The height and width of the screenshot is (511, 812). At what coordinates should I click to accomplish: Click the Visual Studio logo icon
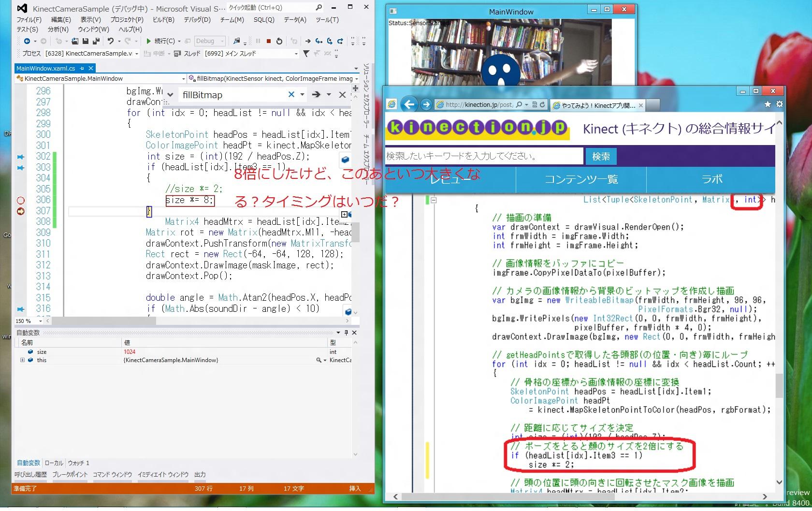point(22,8)
